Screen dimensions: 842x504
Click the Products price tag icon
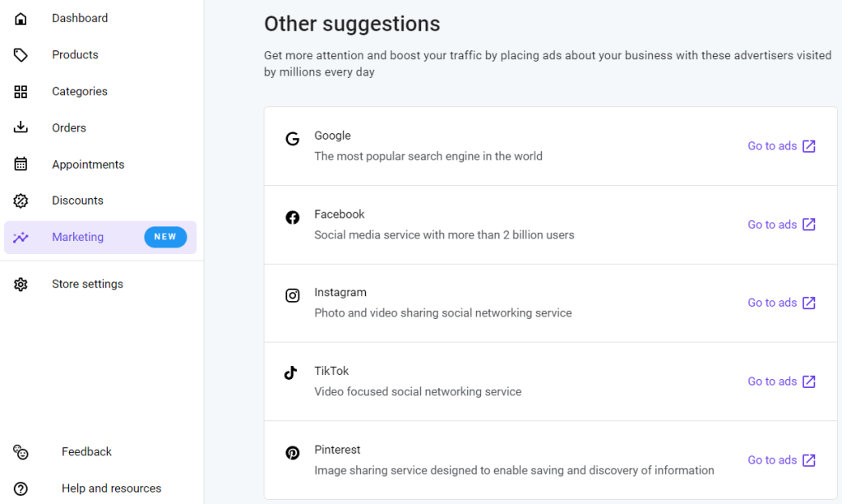click(20, 54)
